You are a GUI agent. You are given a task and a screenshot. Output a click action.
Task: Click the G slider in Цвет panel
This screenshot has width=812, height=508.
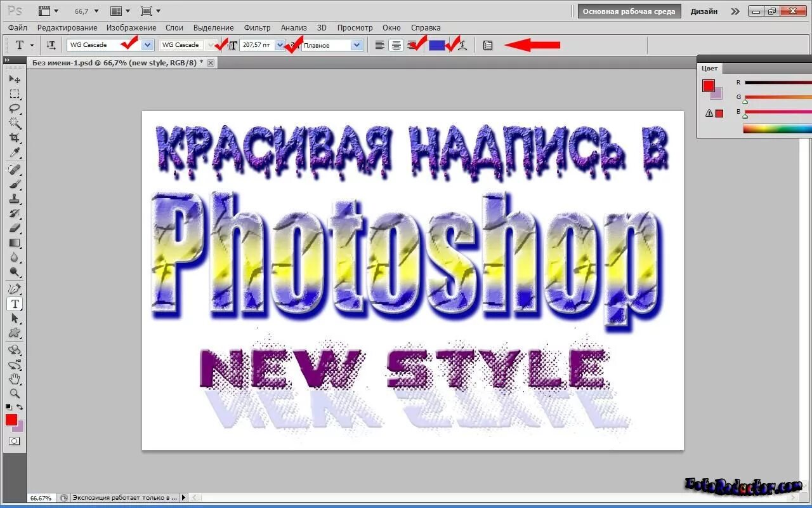[778, 97]
